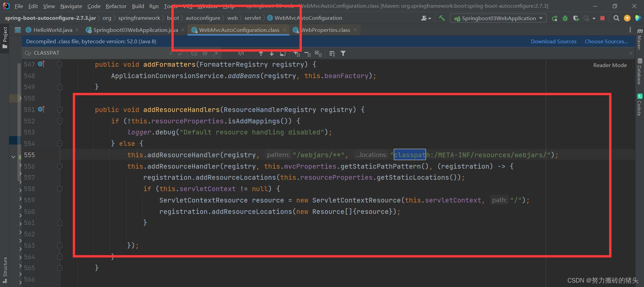Collapse the fold marker on line 551
The height and width of the screenshot is (287, 644).
click(x=60, y=109)
